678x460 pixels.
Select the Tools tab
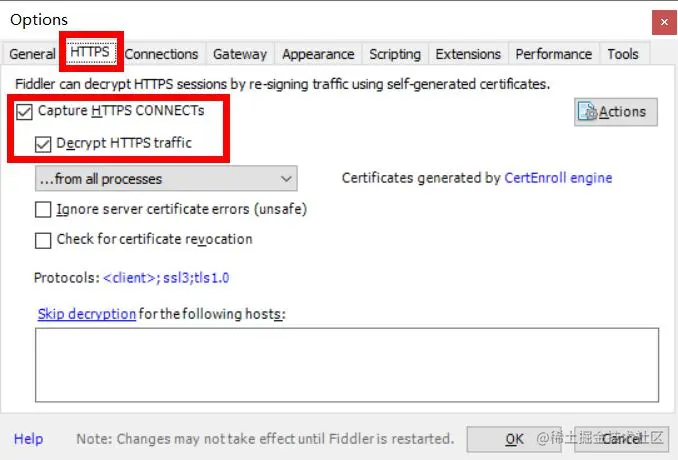coord(623,54)
